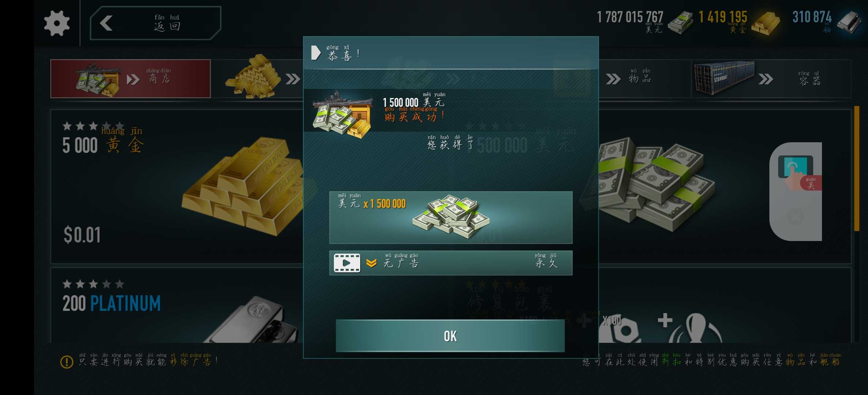Click the exclamation info icon at bottom
868x395 pixels.
[x=66, y=362]
